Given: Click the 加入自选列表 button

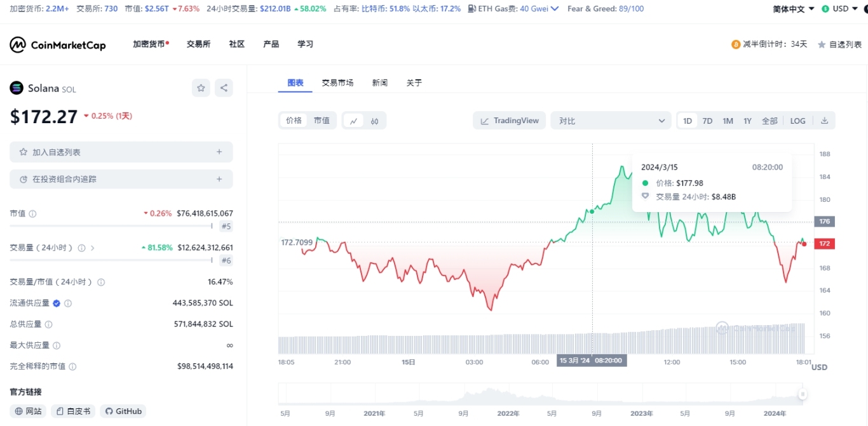Looking at the screenshot, I should pyautogui.click(x=121, y=152).
